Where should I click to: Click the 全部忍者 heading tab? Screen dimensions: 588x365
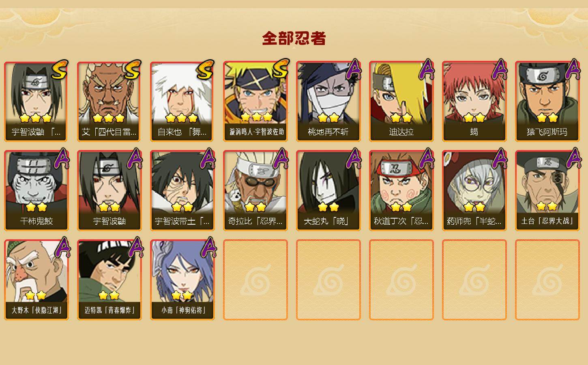point(294,39)
